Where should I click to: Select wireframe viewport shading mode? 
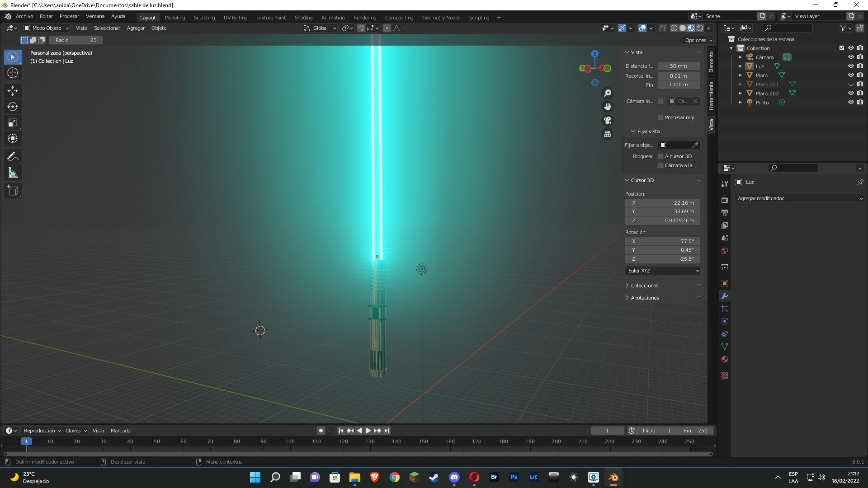[x=674, y=28]
